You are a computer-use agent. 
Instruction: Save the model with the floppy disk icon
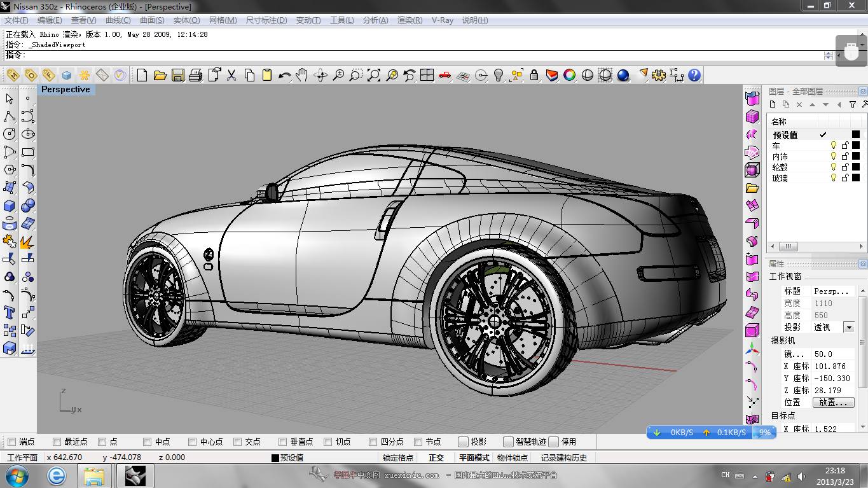pos(178,75)
